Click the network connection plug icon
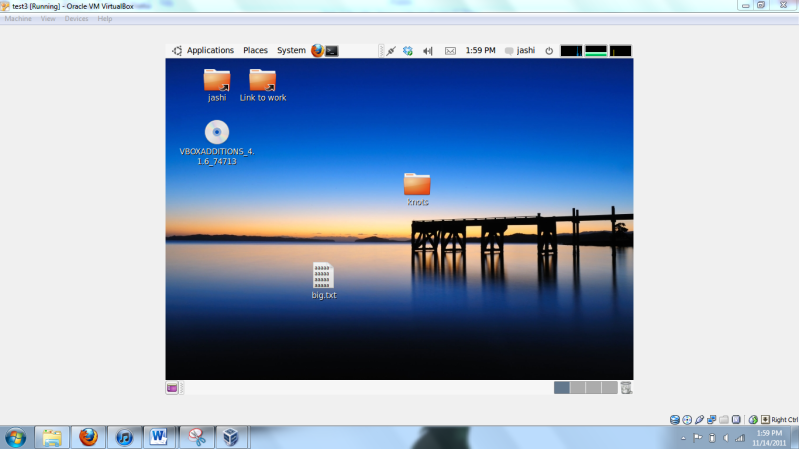 coord(391,50)
